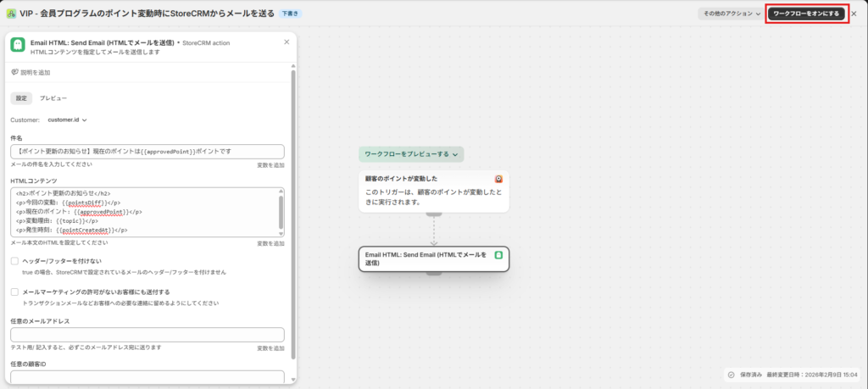Click the green StoreCRM icon on Send Email node
868x389 pixels.
pyautogui.click(x=499, y=254)
